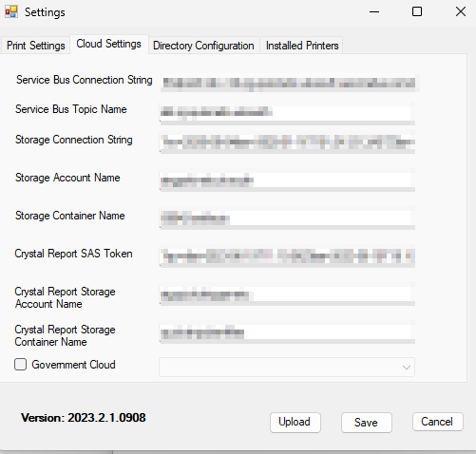
Task: Switch to the Print Settings tab
Action: tap(36, 46)
